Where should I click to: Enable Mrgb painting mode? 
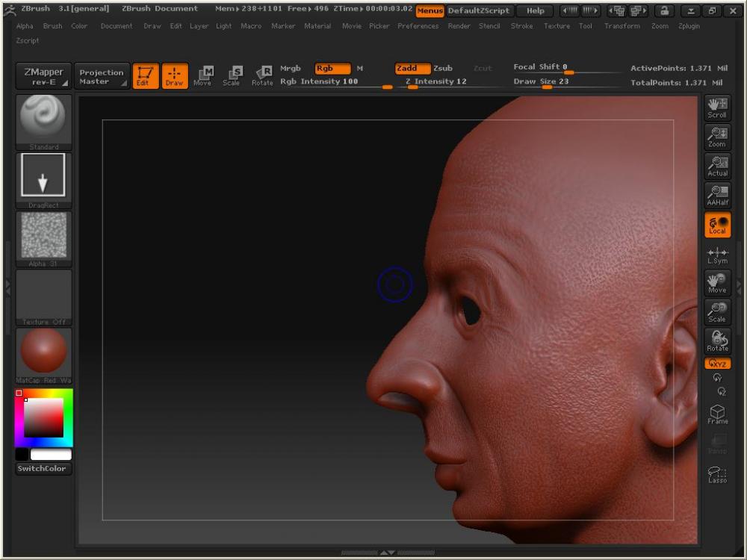pyautogui.click(x=291, y=69)
